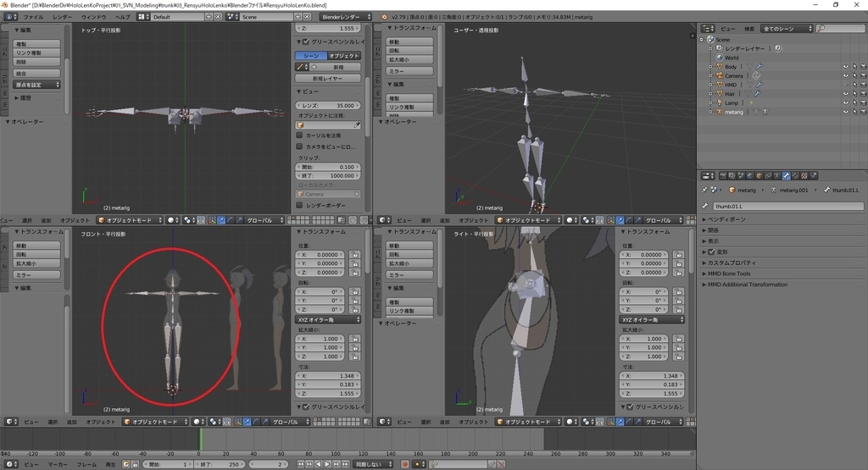This screenshot has height=470, width=868.
Task: Open the ファイル menu
Action: click(x=33, y=17)
